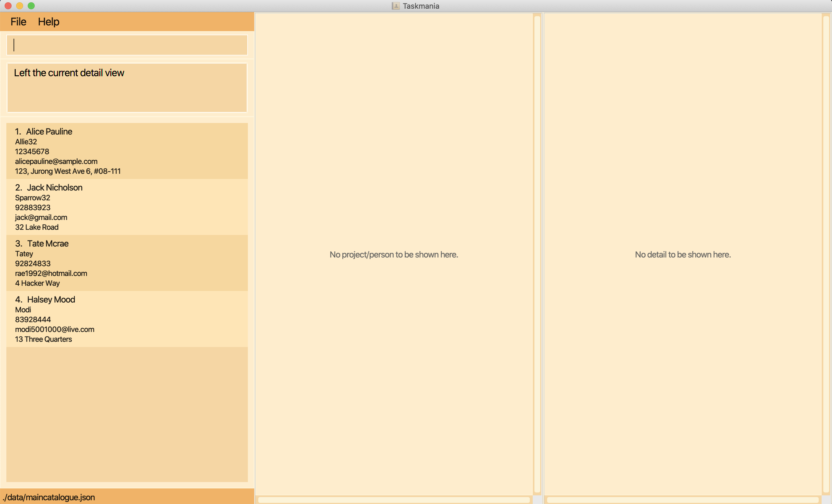
Task: Click 'No detail to be shown here.' placeholder
Action: coord(683,254)
